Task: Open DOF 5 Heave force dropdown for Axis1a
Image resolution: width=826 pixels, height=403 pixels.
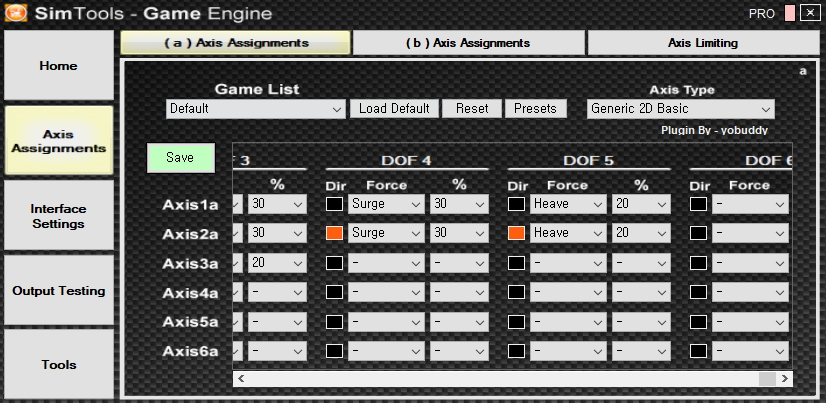Action: (567, 204)
